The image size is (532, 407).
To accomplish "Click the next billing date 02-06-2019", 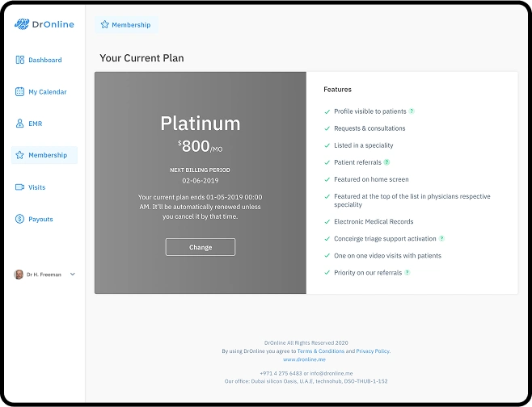I will point(201,181).
